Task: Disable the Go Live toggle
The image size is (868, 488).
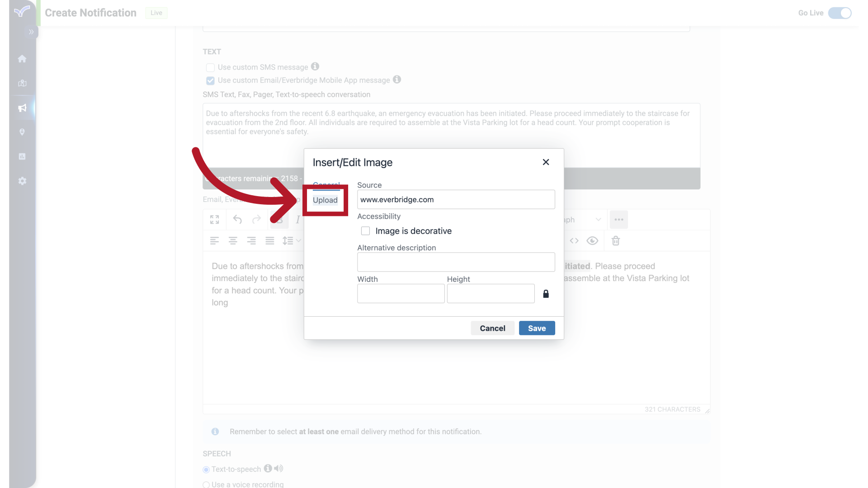Action: (840, 13)
